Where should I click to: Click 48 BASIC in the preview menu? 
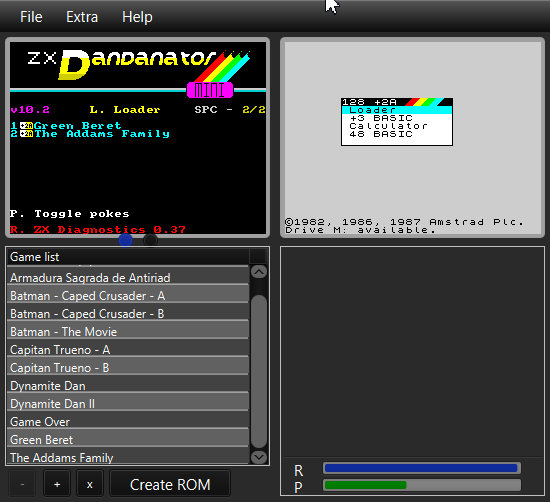(x=381, y=134)
